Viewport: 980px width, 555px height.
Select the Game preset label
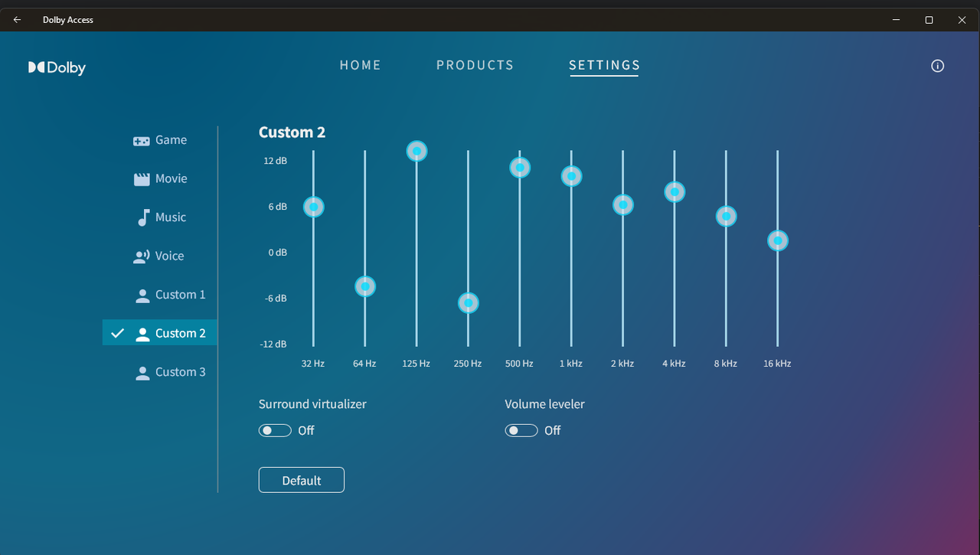click(171, 140)
